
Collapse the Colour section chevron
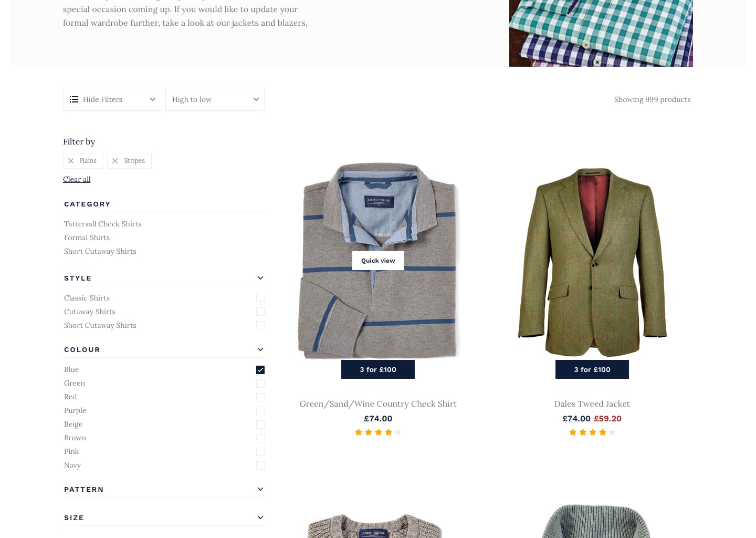260,349
